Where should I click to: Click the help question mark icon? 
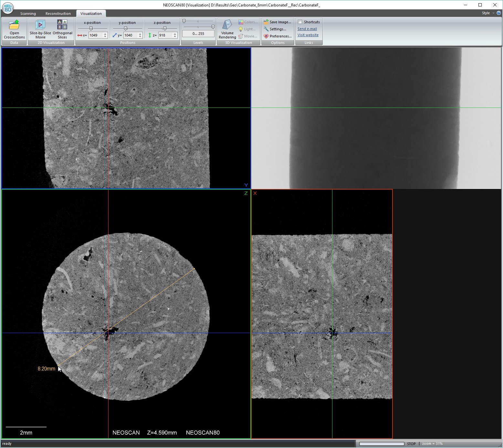tap(498, 13)
